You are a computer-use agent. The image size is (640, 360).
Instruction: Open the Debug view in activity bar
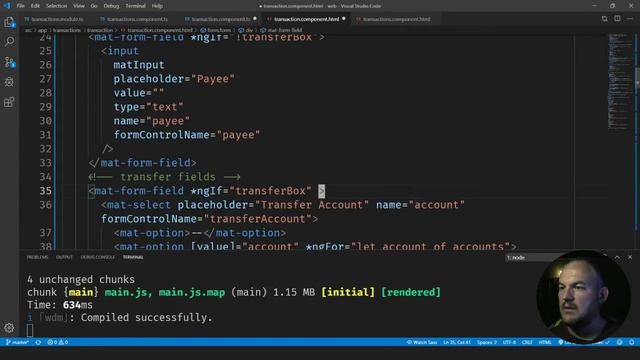(9, 82)
